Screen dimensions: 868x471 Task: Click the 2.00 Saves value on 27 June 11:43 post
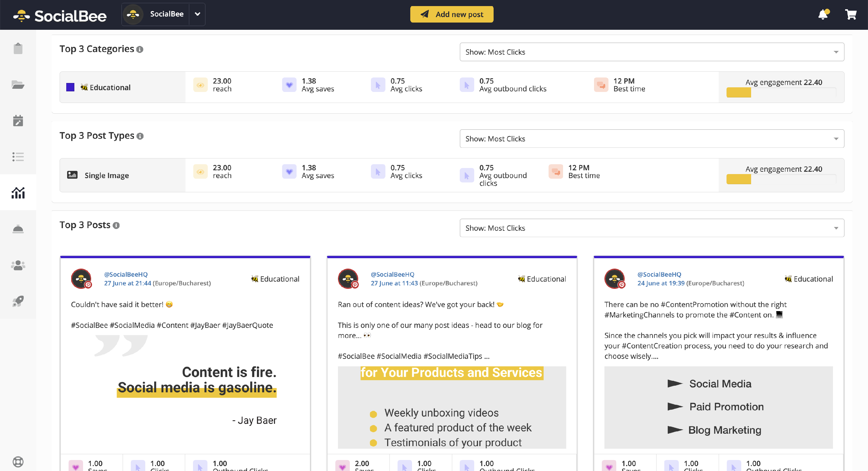pyautogui.click(x=362, y=463)
